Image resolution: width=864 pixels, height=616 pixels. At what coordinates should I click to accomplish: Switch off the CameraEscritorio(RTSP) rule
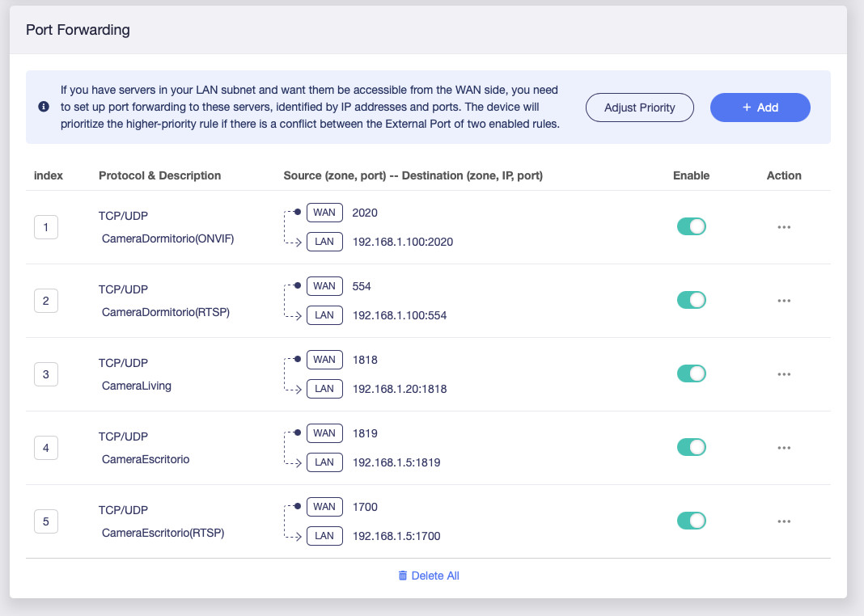click(x=691, y=521)
